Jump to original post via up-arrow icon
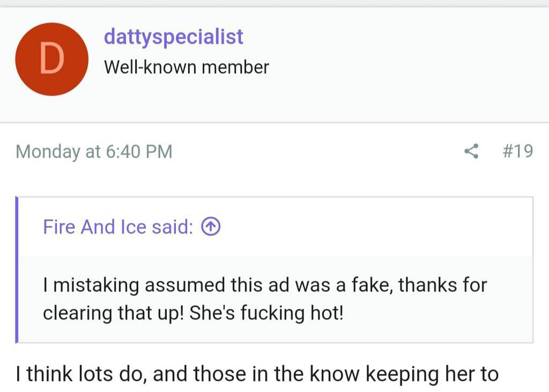549x392 pixels. point(211,227)
